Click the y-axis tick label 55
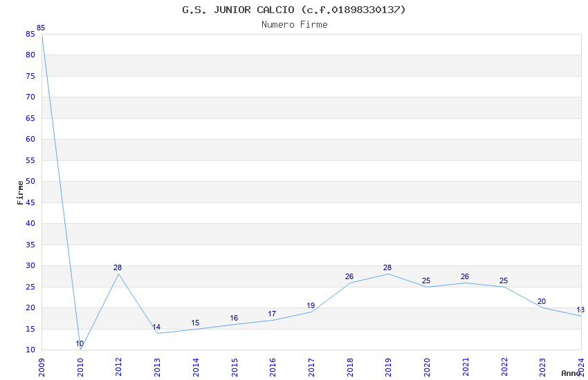 point(30,160)
